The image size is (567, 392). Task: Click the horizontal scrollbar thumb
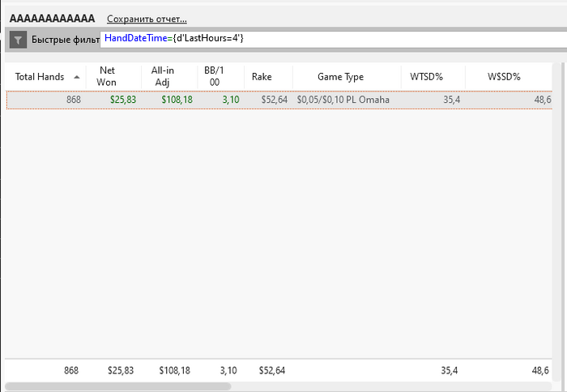[118, 386]
